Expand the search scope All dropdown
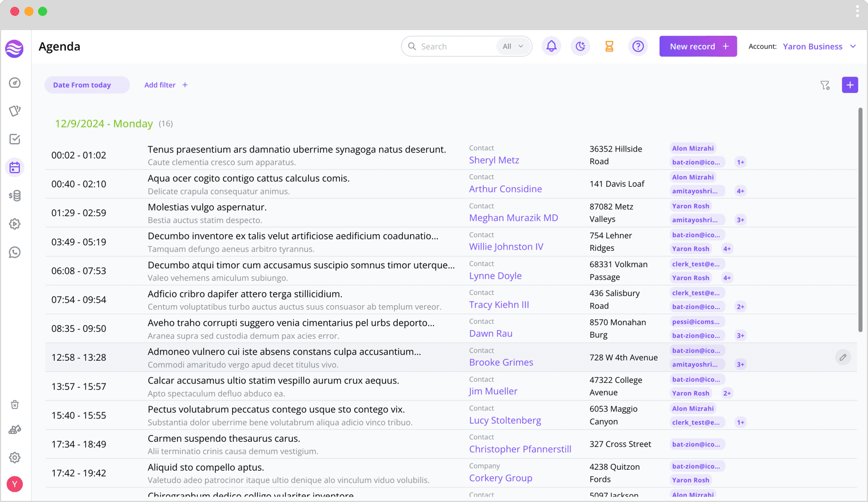This screenshot has width=868, height=502. 513,47
